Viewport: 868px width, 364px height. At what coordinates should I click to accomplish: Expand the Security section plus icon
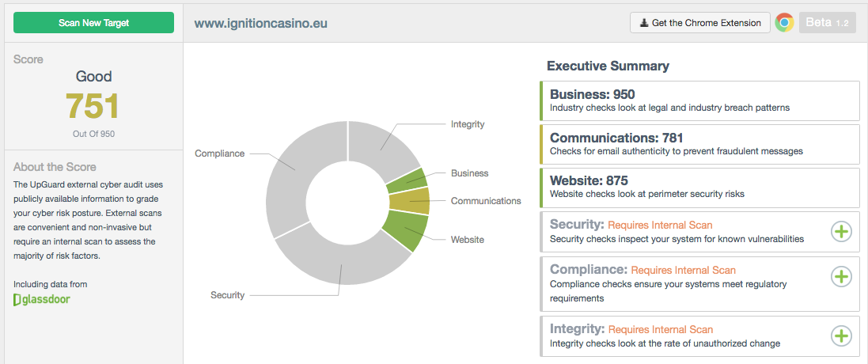841,232
